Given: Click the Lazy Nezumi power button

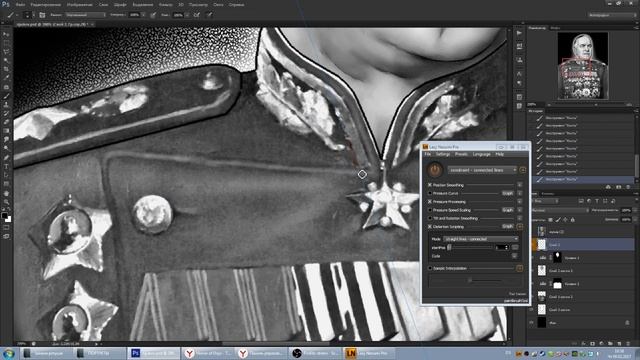Looking at the screenshot, I should point(435,170).
